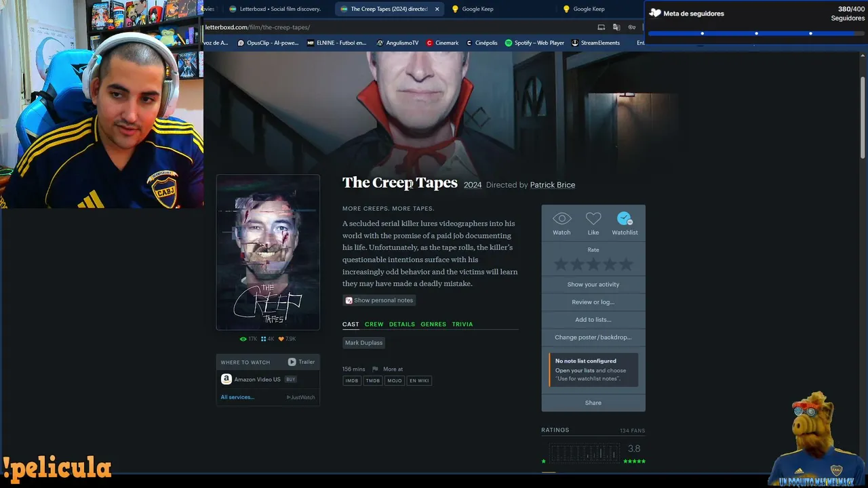
Task: Switch to the CREW tab
Action: tap(374, 325)
